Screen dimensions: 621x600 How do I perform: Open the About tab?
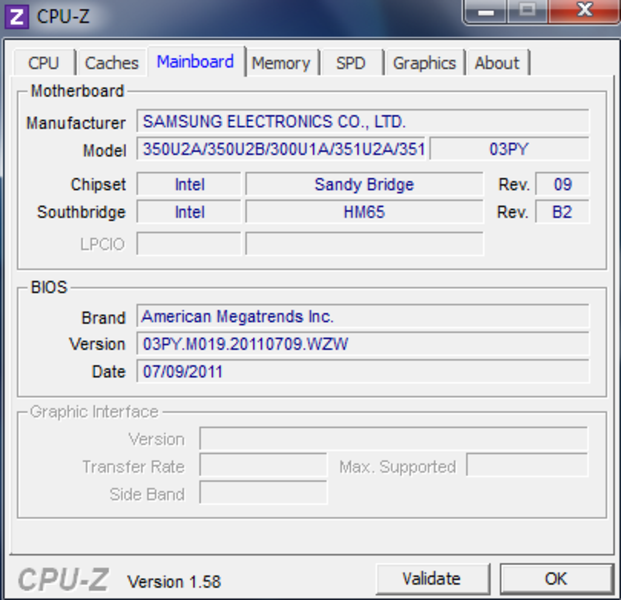click(497, 63)
